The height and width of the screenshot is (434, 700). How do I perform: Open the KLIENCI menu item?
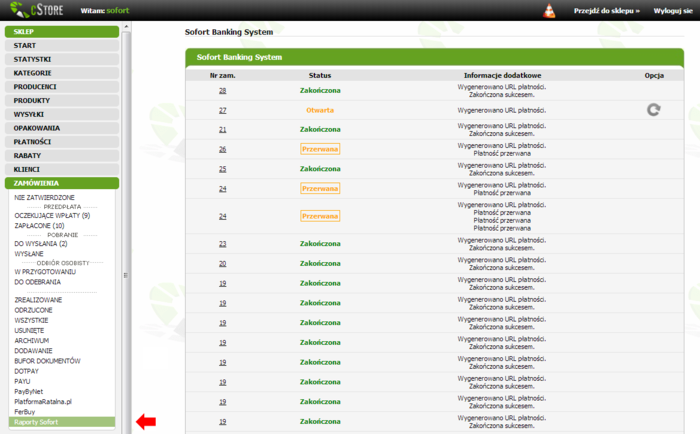pos(62,170)
